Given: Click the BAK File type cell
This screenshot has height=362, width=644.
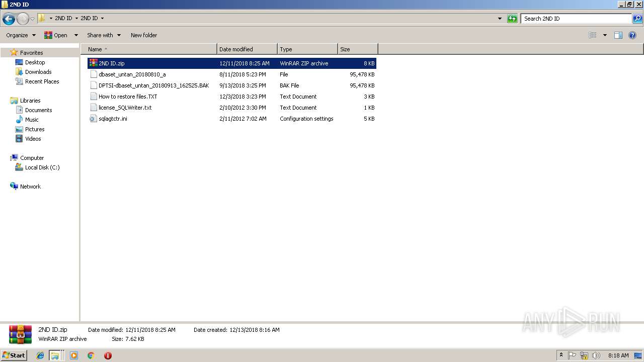Looking at the screenshot, I should [289, 85].
